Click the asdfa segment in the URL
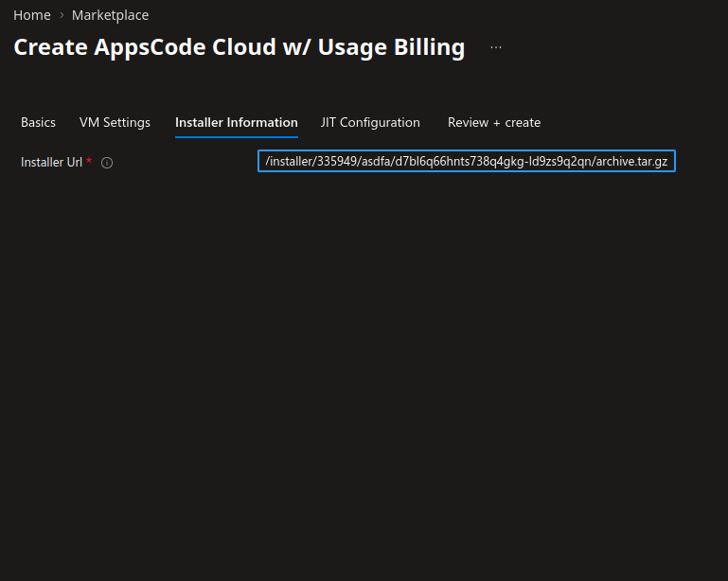This screenshot has height=581, width=728. pos(379,162)
